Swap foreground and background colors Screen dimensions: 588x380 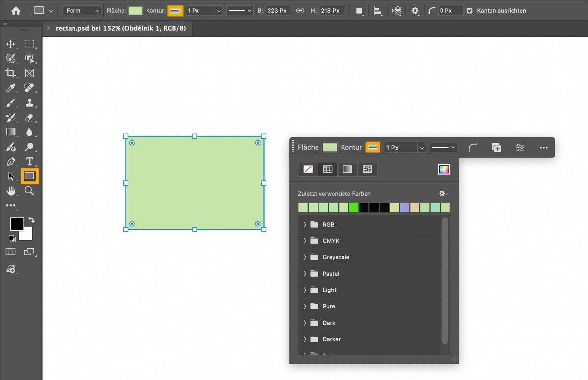point(31,220)
